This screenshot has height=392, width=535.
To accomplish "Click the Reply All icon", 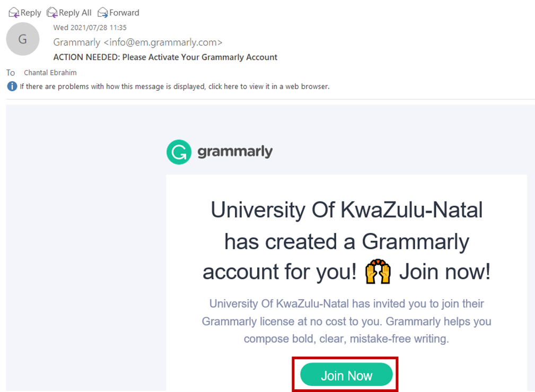I will pos(52,12).
